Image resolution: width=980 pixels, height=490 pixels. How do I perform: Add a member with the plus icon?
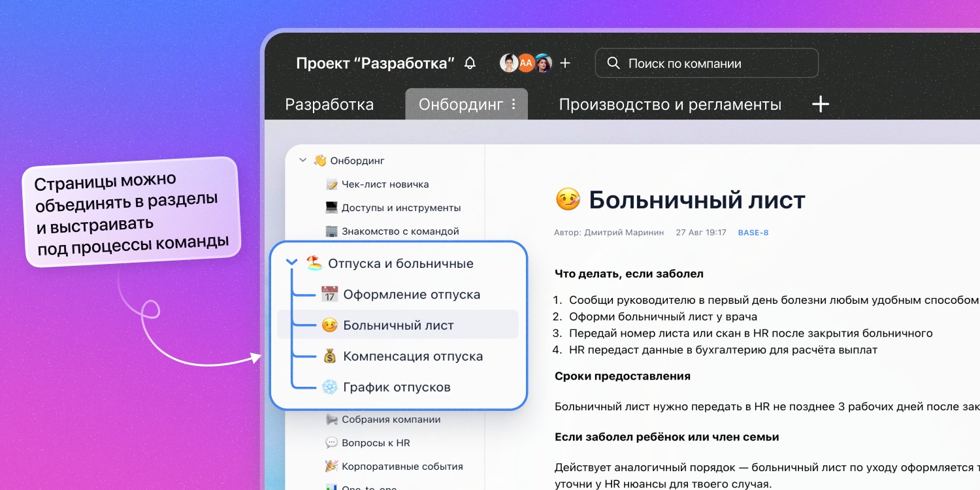(565, 63)
